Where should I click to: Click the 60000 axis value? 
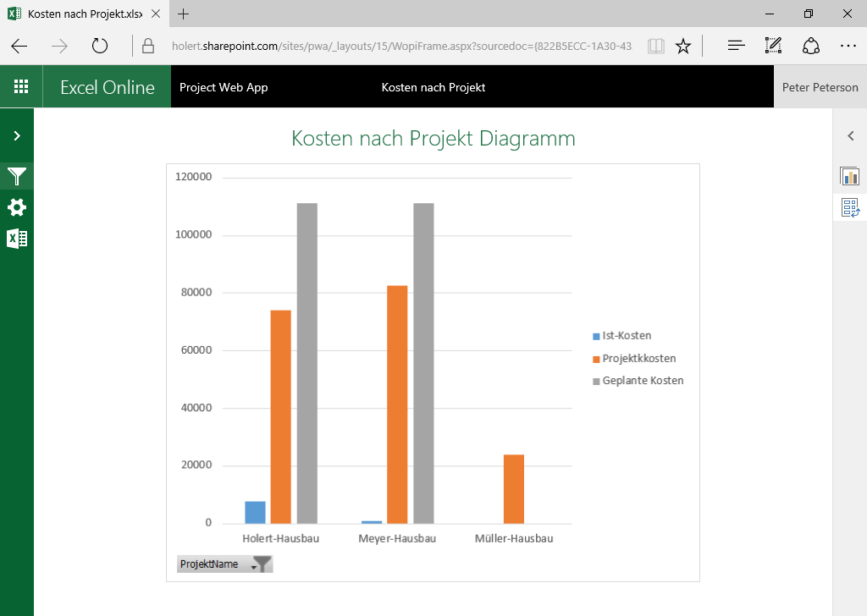196,349
